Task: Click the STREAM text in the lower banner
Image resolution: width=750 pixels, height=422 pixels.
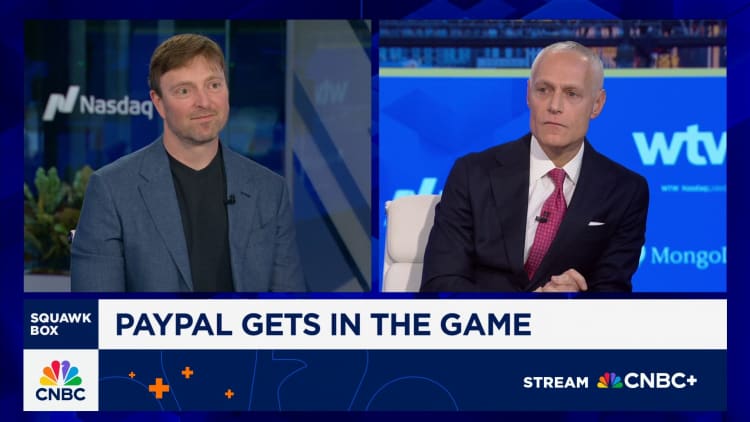Action: (556, 382)
